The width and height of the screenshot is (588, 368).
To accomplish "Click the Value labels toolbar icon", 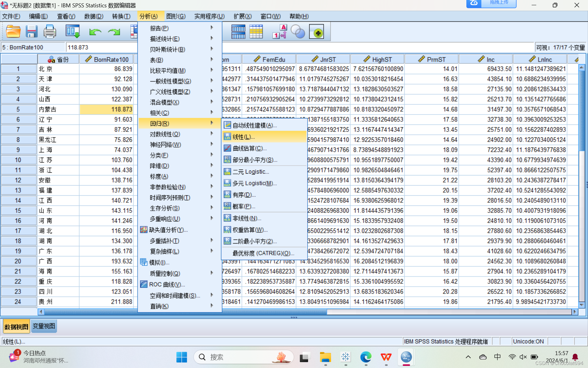I will pyautogui.click(x=280, y=32).
